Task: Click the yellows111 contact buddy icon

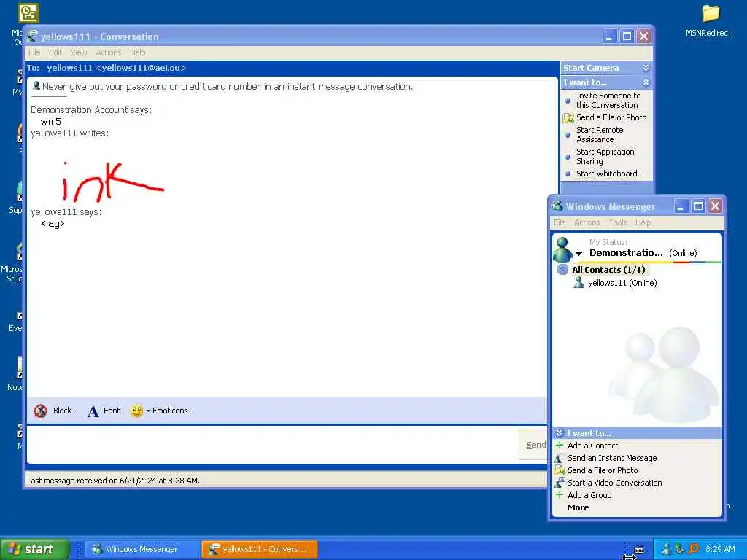Action: [578, 282]
